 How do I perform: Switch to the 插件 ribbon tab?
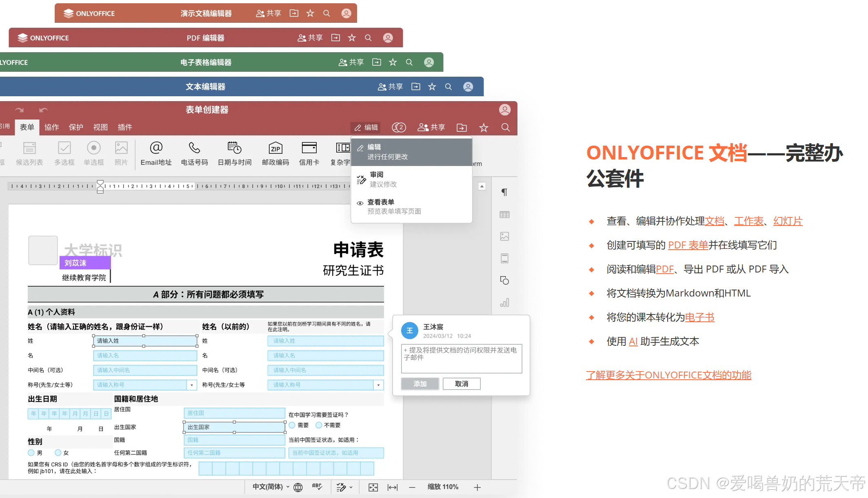pyautogui.click(x=125, y=127)
